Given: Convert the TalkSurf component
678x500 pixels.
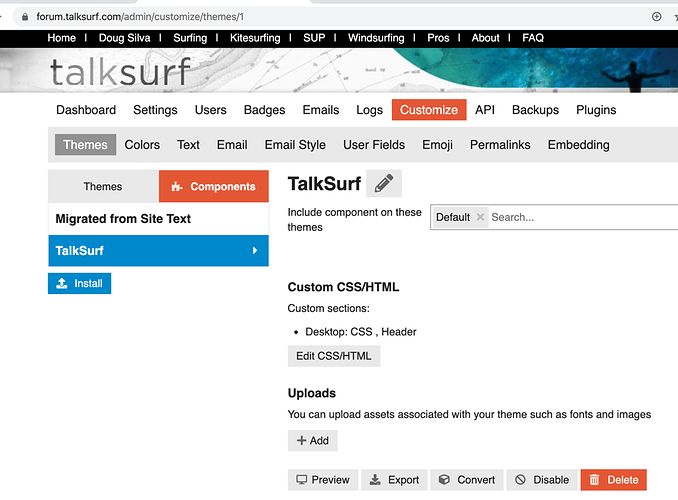Looking at the screenshot, I should click(467, 480).
